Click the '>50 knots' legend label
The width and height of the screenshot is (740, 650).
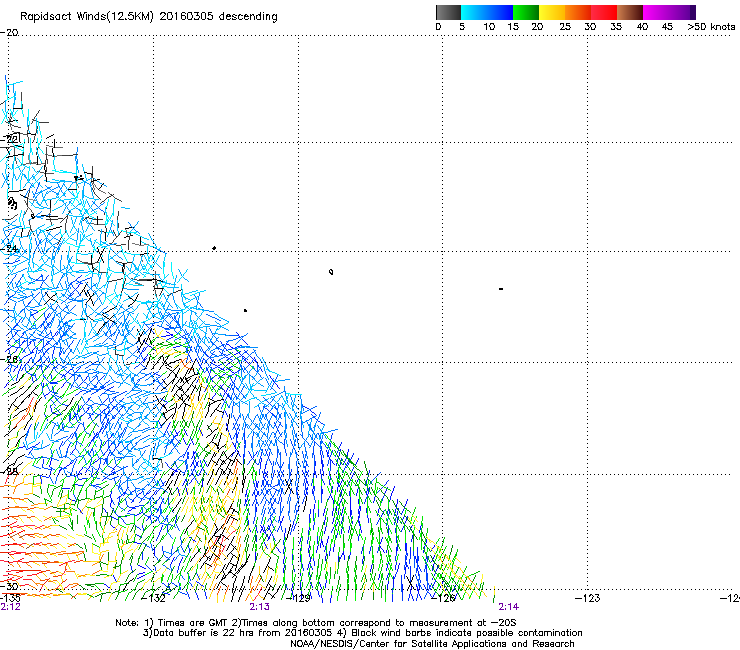pos(711,27)
